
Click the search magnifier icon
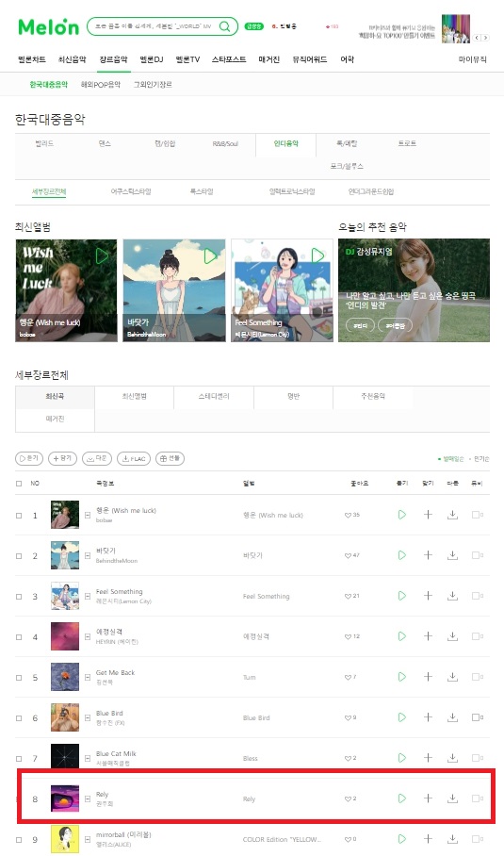click(225, 26)
